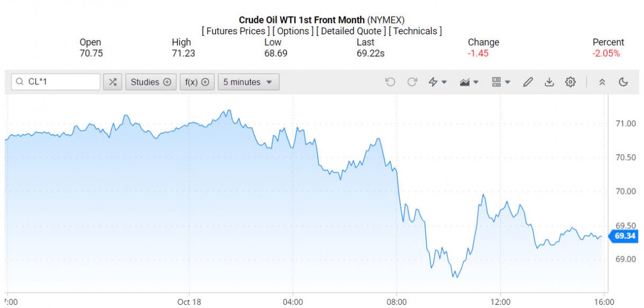Click the undo arrow icon

tap(390, 82)
